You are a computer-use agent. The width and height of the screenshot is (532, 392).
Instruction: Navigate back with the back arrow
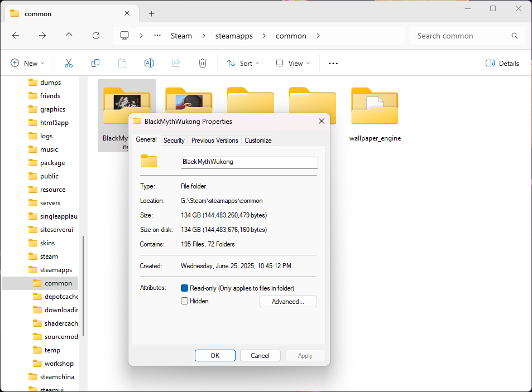(16, 36)
